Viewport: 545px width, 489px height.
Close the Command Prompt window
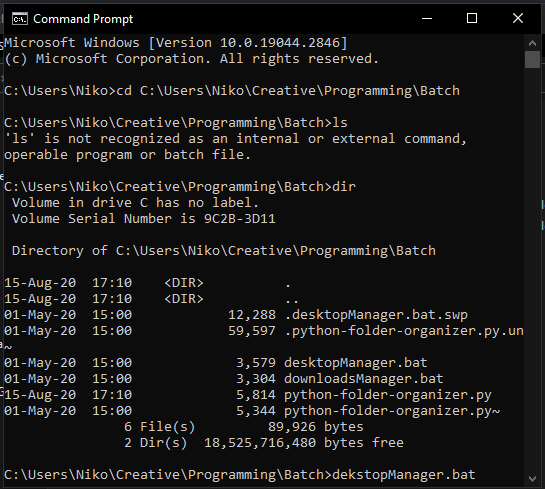(518, 18)
